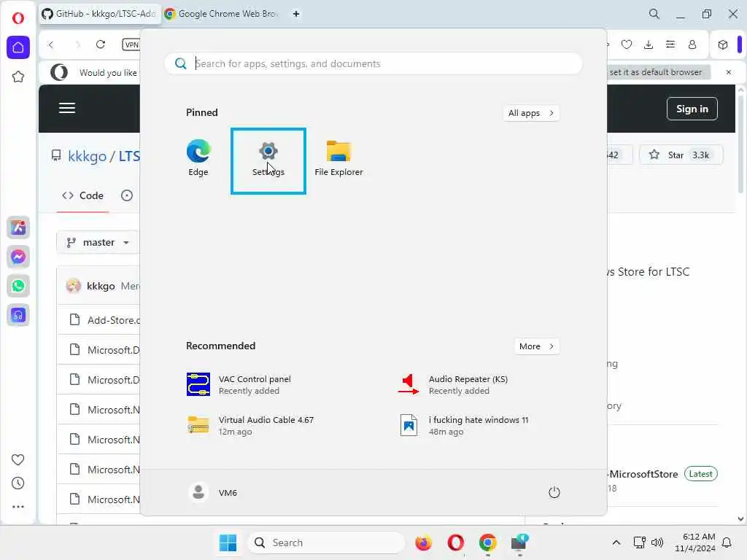This screenshot has width=747, height=560.
Task: Open the Settings pinned app
Action: 268,160
